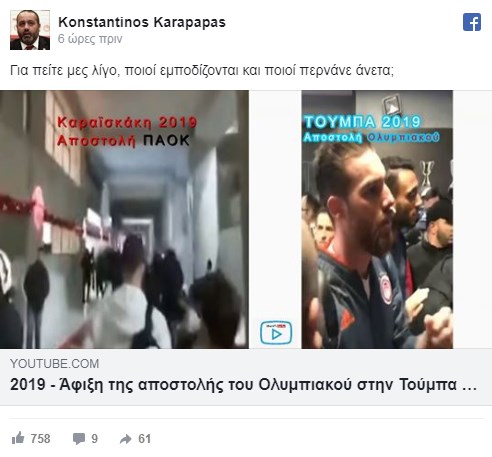This screenshot has height=457, width=492.
Task: Open the Καραϊσκάκη 2019 video thumbnail
Action: click(124, 219)
